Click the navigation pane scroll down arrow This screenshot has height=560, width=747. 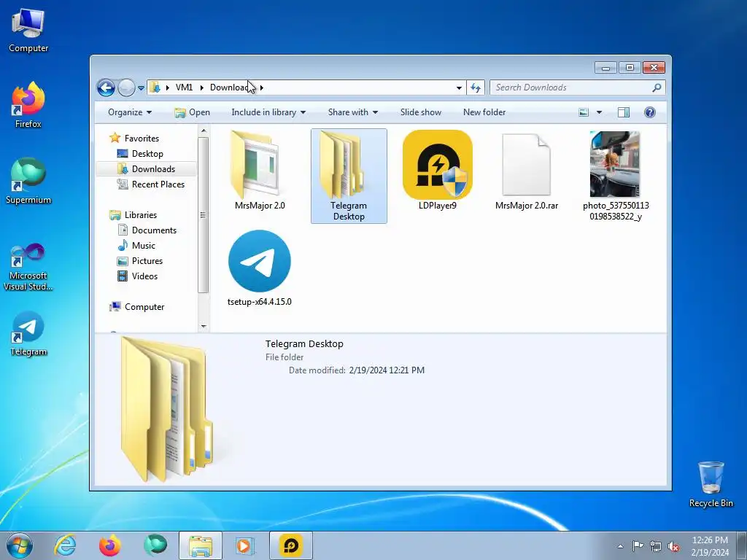click(204, 327)
